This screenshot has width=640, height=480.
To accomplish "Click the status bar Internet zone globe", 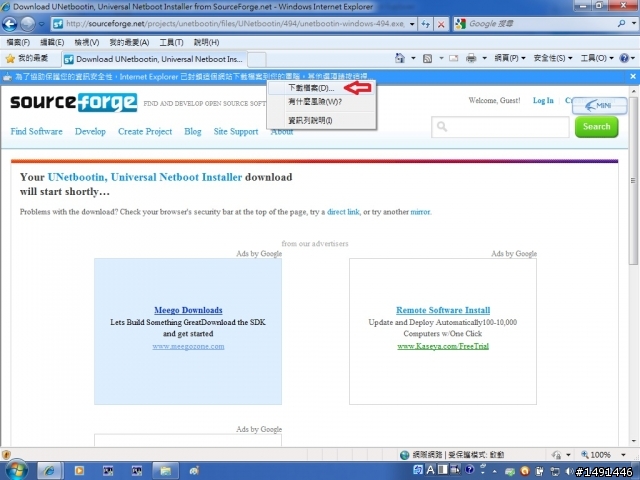I will (404, 455).
